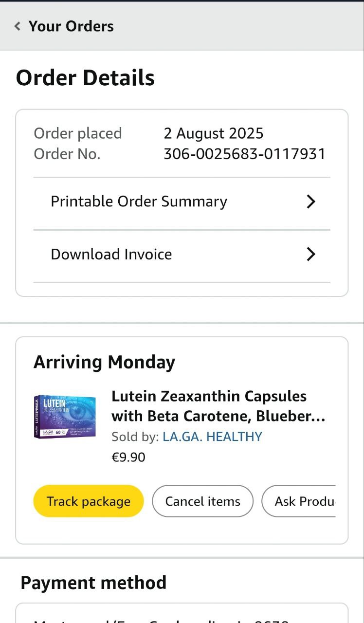The height and width of the screenshot is (623, 364).
Task: Visit the LA.GA. HEALTHY seller page
Action: (212, 437)
